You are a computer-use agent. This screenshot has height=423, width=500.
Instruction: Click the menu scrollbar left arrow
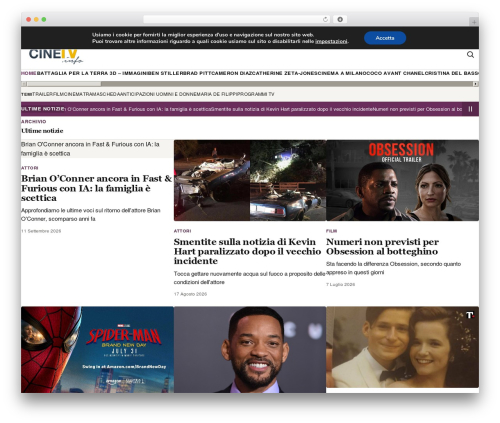coord(24,84)
